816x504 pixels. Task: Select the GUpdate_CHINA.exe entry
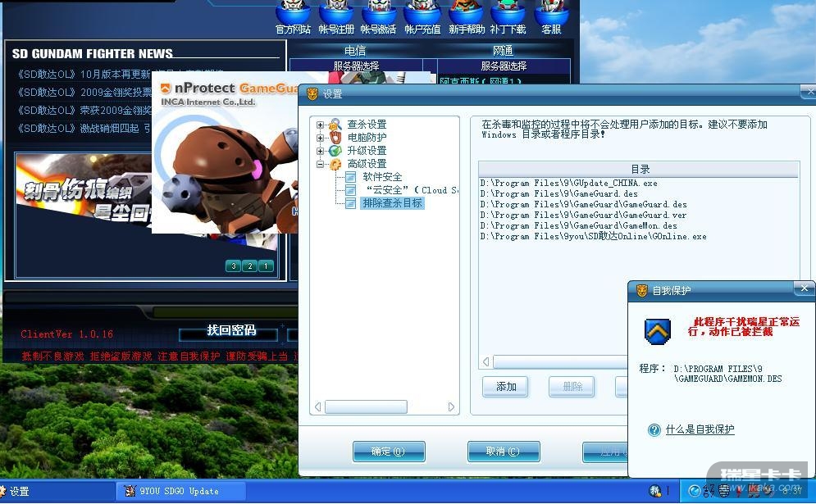click(x=569, y=183)
